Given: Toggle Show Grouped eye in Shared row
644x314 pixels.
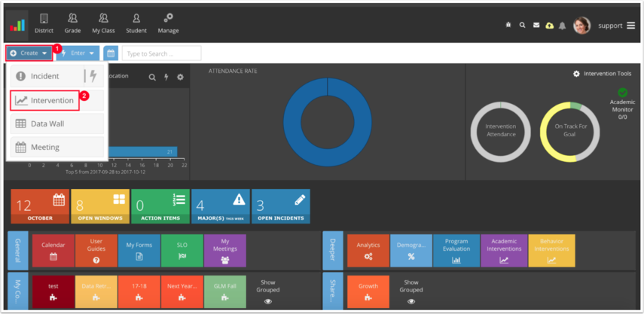Looking at the screenshot, I should (x=411, y=301).
